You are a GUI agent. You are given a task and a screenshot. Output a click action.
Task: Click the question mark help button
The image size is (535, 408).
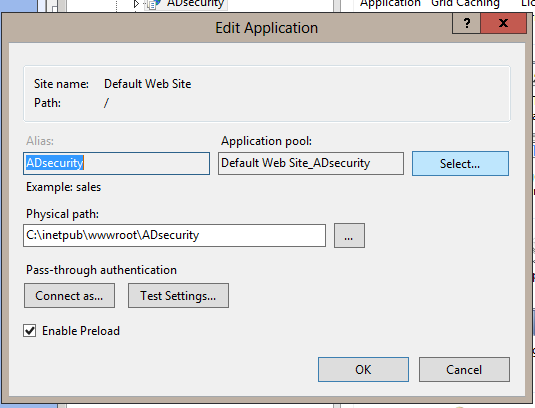coord(466,23)
